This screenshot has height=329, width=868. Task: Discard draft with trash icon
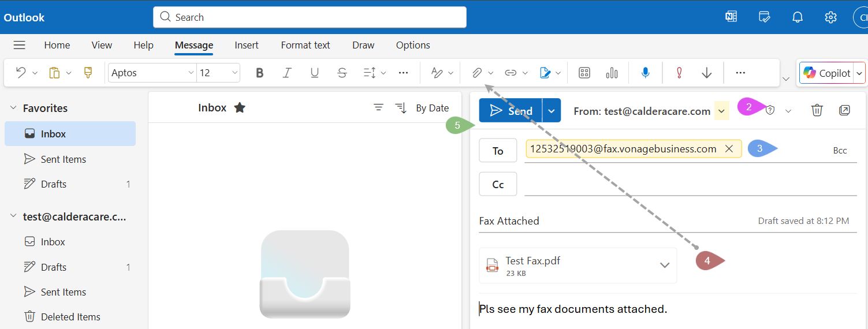pyautogui.click(x=817, y=110)
